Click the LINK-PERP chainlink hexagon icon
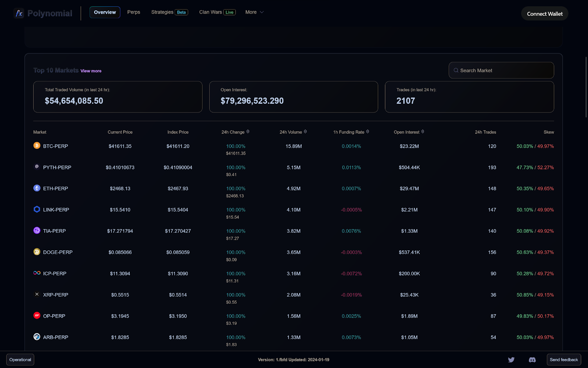This screenshot has height=368, width=588. coord(37,209)
